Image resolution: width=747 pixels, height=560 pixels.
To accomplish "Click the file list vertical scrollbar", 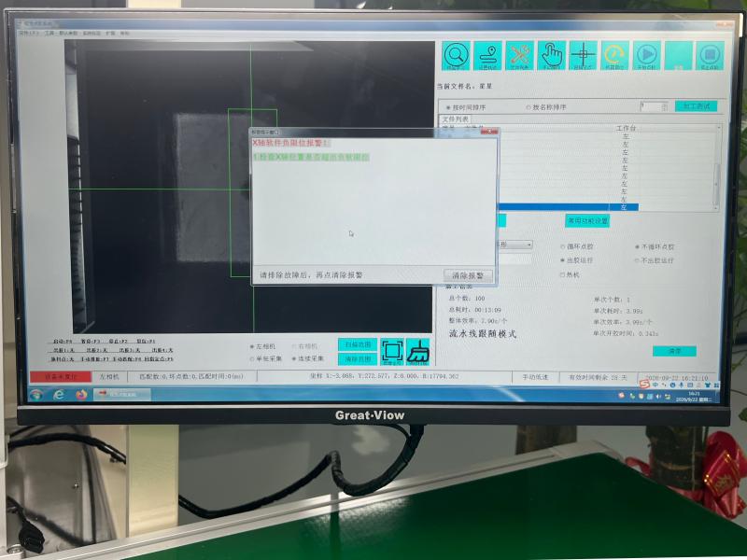I will 715,168.
